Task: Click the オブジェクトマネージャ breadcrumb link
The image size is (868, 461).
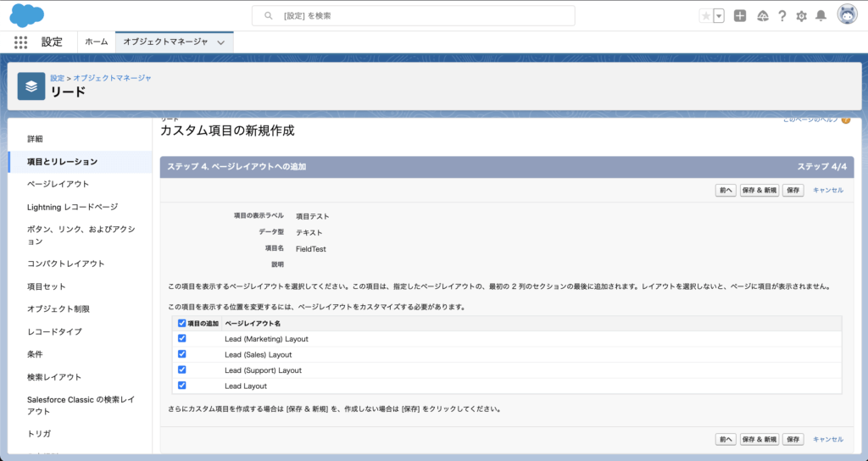Action: click(113, 78)
